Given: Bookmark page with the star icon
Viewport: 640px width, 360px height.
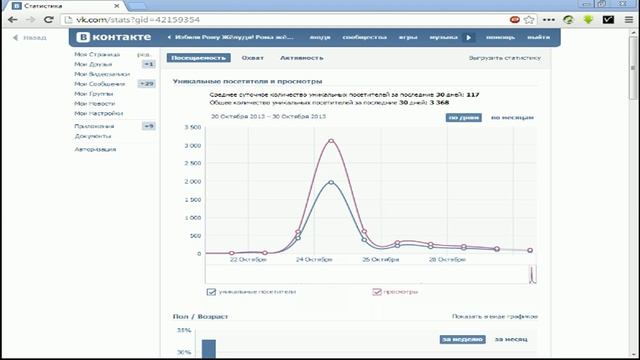Looking at the screenshot, I should click(529, 20).
